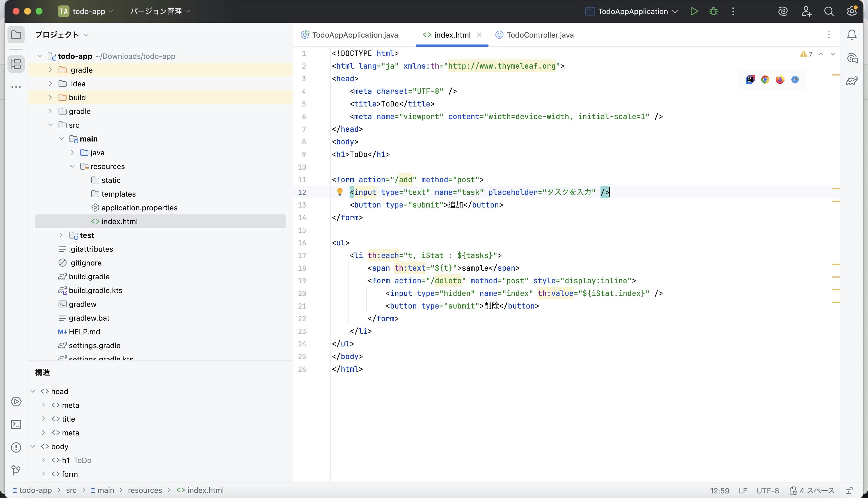Preview the page in Chrome browser
Image resolution: width=868 pixels, height=498 pixels.
click(765, 80)
